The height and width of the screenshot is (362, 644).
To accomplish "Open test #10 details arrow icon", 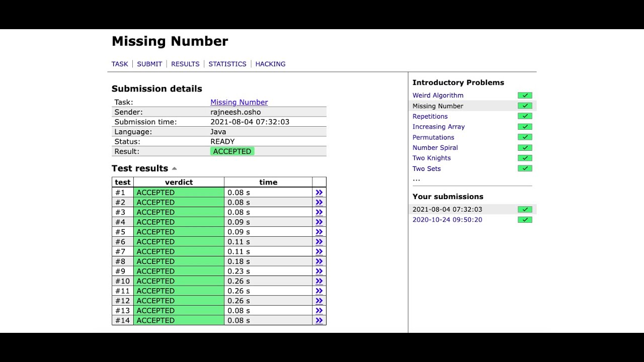I will pyautogui.click(x=319, y=281).
